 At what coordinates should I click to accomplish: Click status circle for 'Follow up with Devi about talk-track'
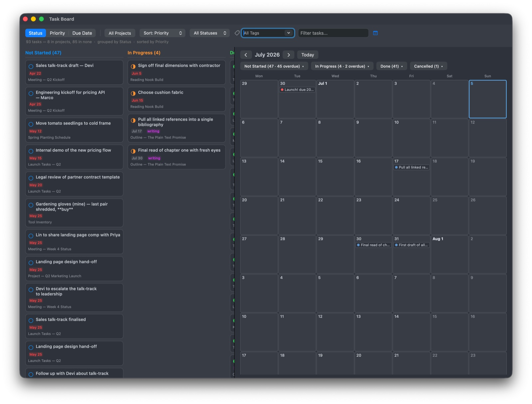pos(31,374)
